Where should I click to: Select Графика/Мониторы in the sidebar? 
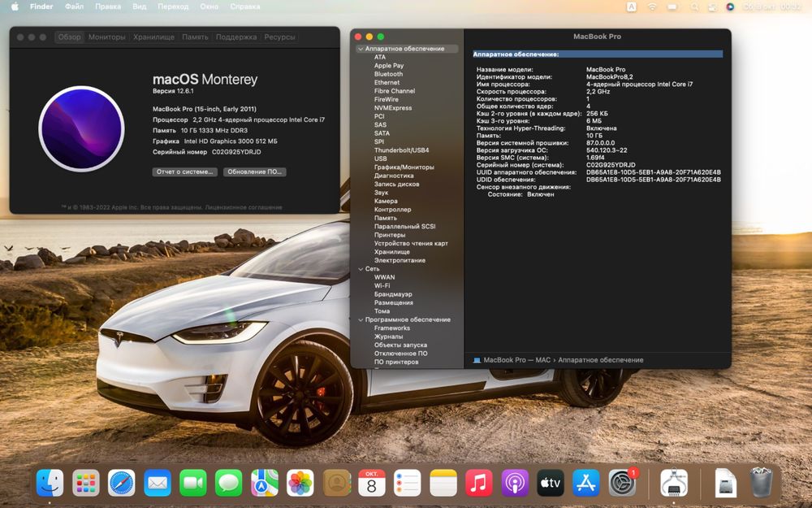404,167
